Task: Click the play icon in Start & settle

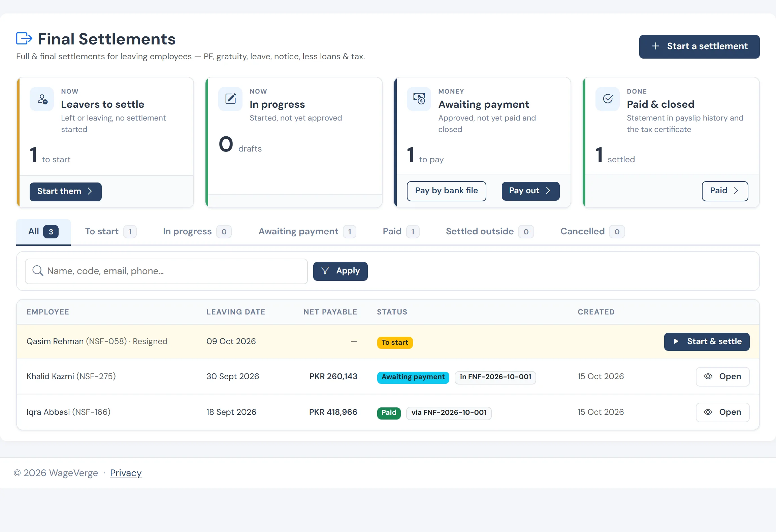Action: [676, 341]
